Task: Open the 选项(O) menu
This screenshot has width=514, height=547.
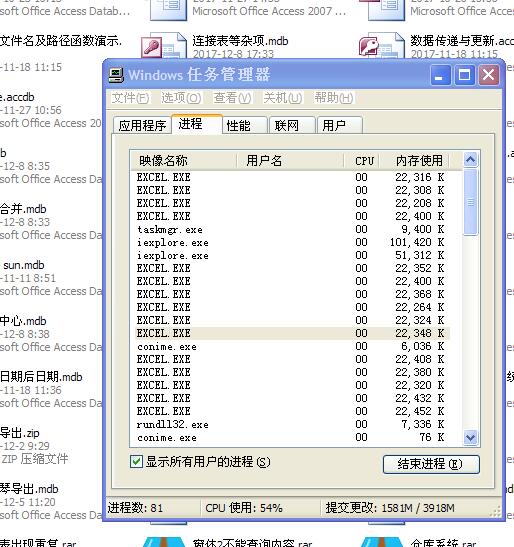Action: pos(181,98)
